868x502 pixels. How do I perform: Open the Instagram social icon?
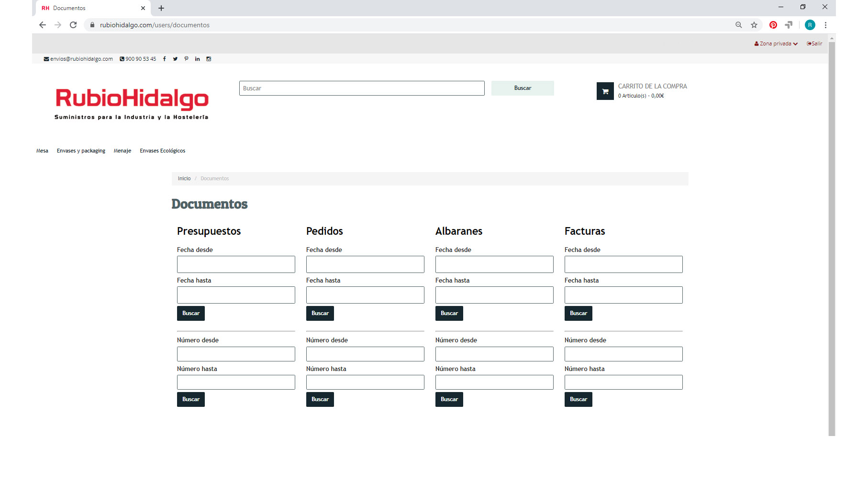pyautogui.click(x=209, y=59)
